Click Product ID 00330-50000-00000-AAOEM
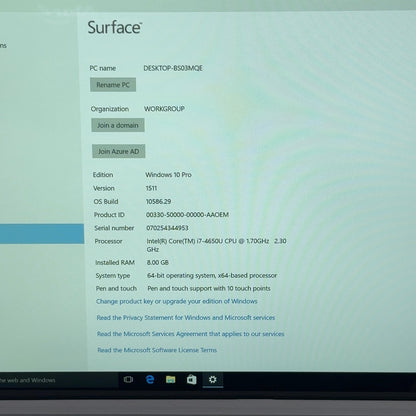Screen dimensions: 416x416 [187, 215]
